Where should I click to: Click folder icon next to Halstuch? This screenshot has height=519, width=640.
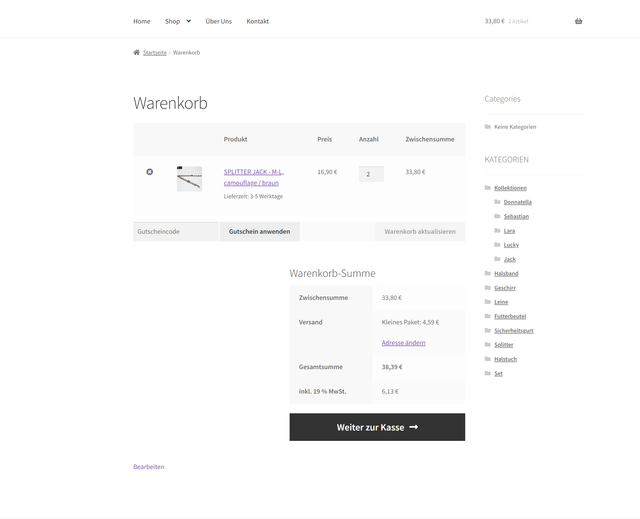coord(487,359)
